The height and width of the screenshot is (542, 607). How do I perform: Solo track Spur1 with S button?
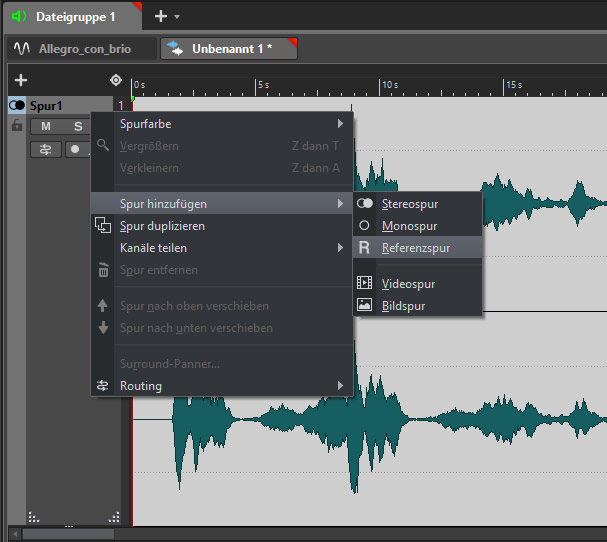tap(77, 126)
